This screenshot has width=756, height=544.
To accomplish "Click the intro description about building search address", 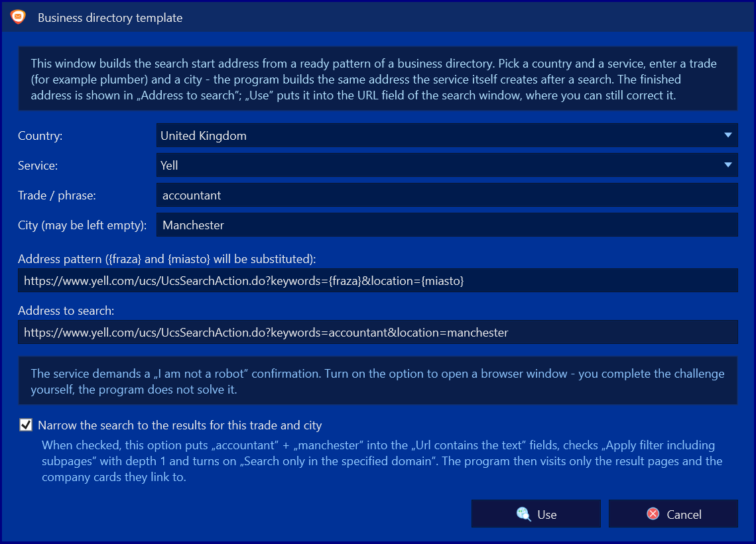I will pos(373,80).
